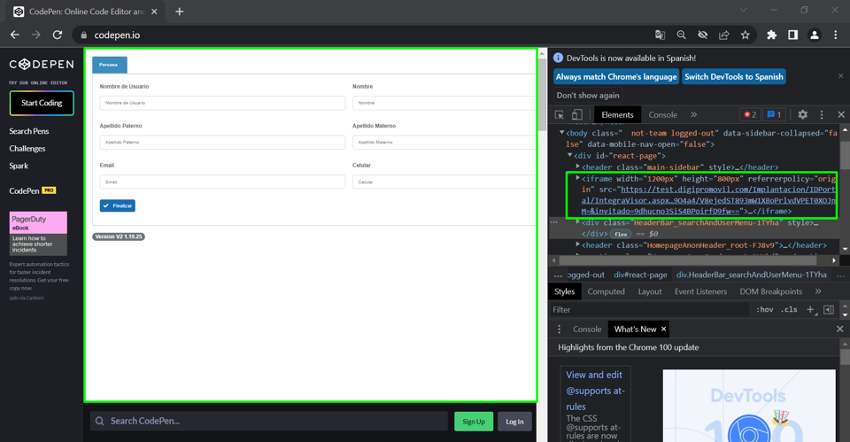Click the Start Coding button
The image size is (850, 442).
pos(42,103)
